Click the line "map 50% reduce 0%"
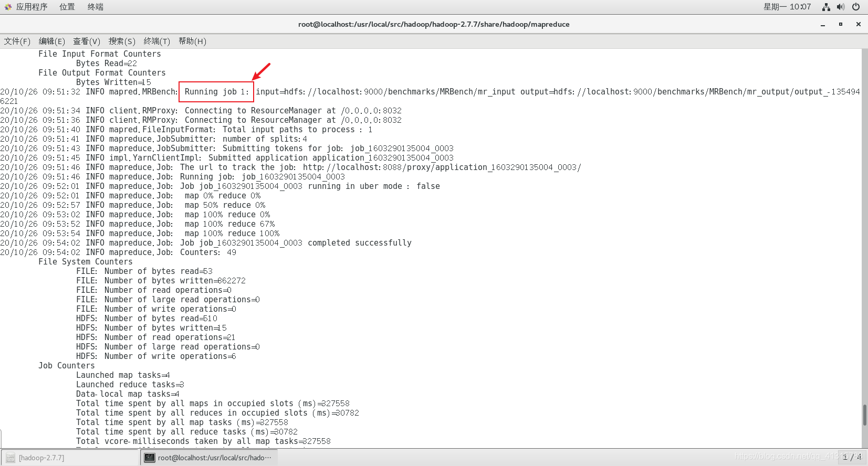Image resolution: width=868 pixels, height=466 pixels. tap(225, 205)
